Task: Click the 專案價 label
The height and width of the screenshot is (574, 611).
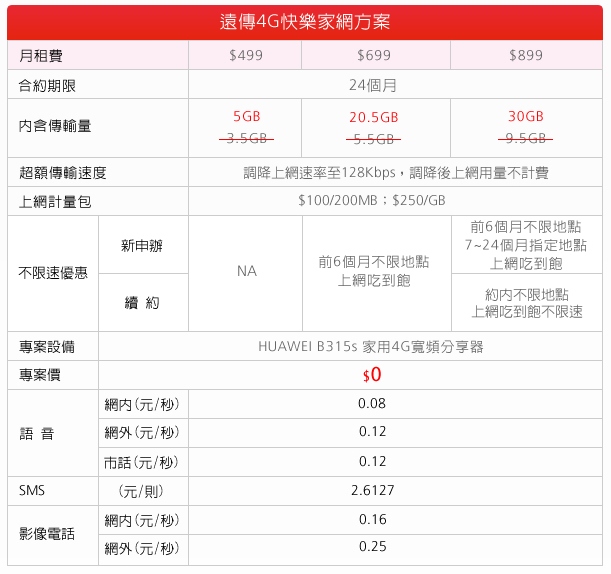Action: pyautogui.click(x=40, y=375)
